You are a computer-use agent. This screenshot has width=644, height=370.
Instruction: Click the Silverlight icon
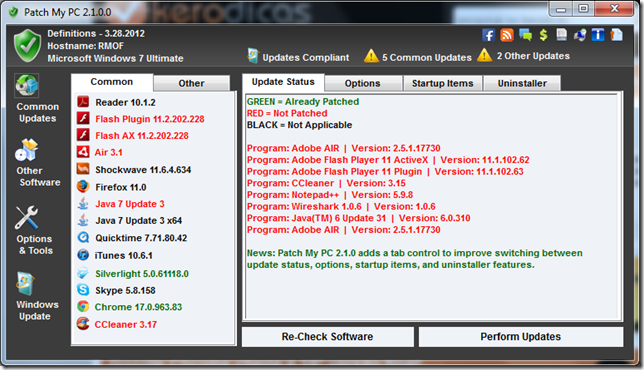[83, 273]
